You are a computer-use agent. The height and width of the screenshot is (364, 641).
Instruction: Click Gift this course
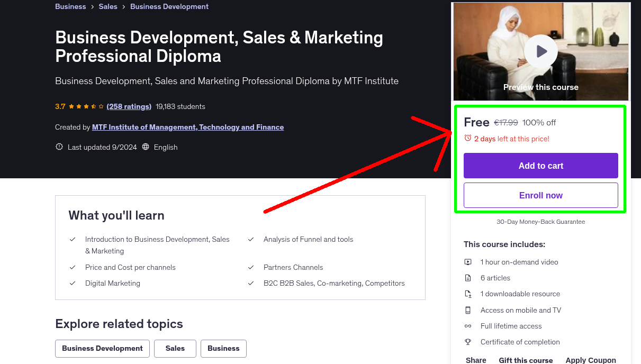pos(526,360)
